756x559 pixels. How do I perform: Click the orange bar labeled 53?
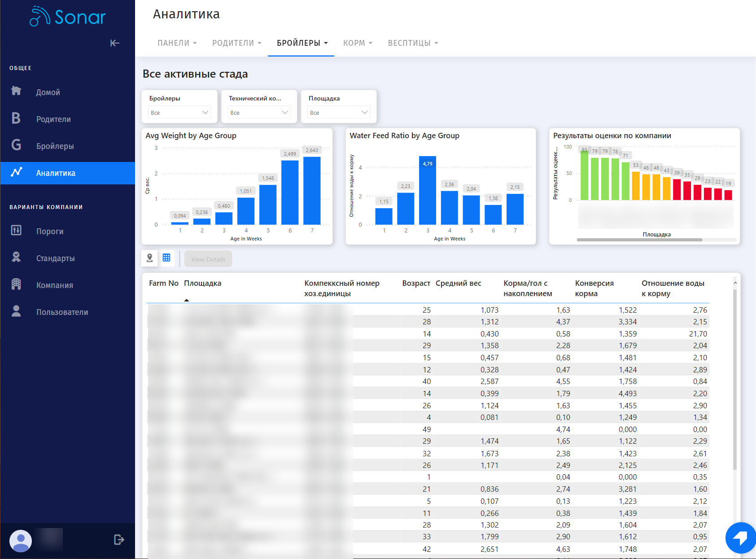click(636, 186)
